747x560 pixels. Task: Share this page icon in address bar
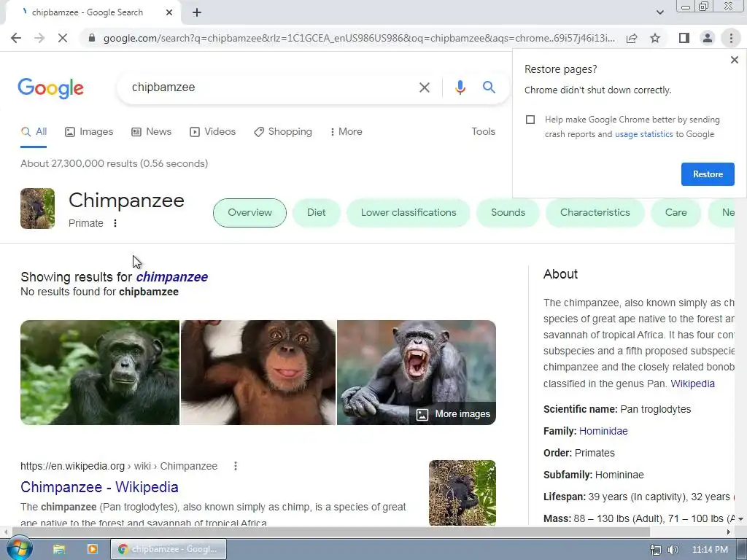pos(632,38)
